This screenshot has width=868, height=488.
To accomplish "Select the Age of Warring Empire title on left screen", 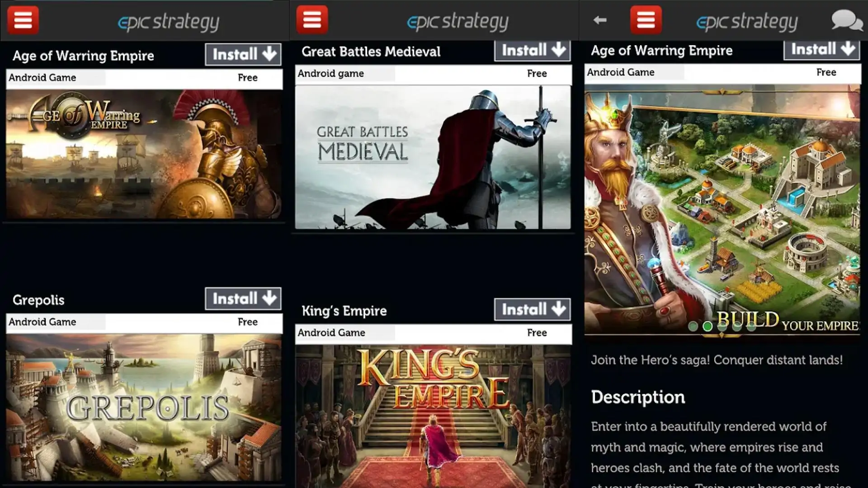I will (x=83, y=56).
